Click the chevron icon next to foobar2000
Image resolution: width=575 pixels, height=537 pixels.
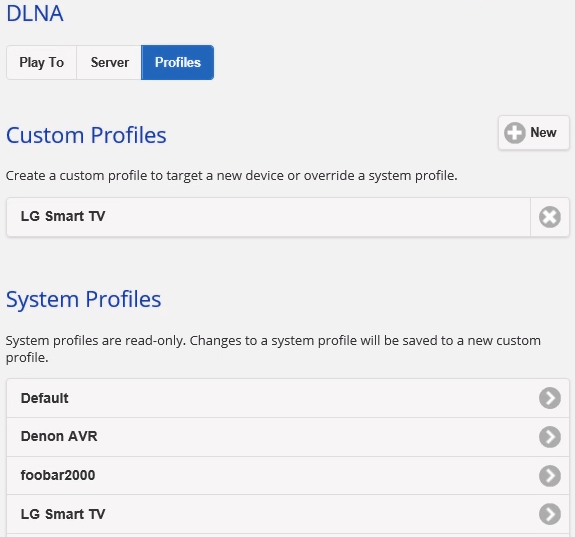pos(550,476)
